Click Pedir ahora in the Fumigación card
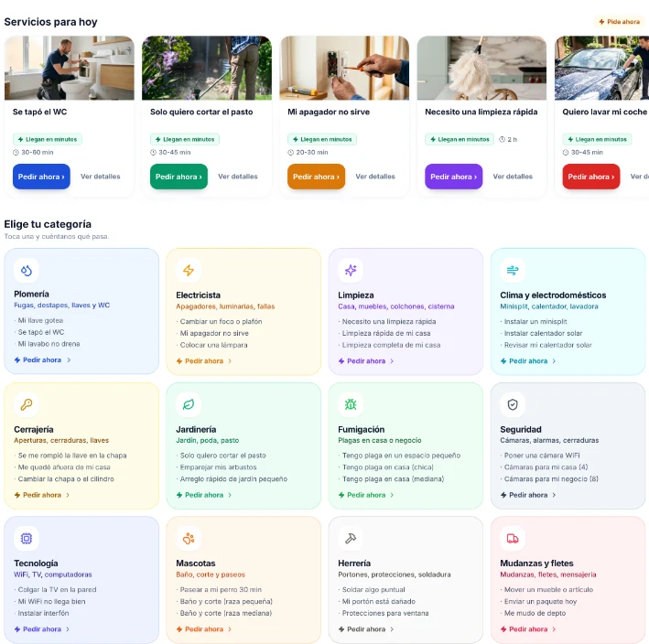 coord(366,495)
